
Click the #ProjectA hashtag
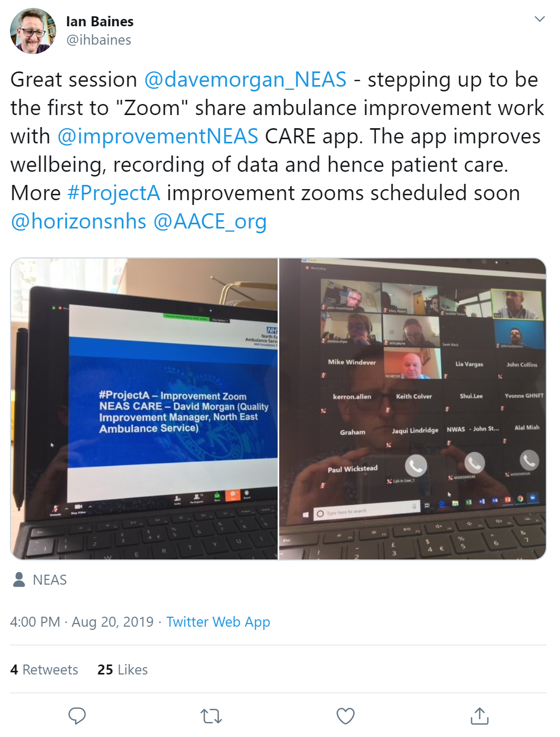point(113,193)
